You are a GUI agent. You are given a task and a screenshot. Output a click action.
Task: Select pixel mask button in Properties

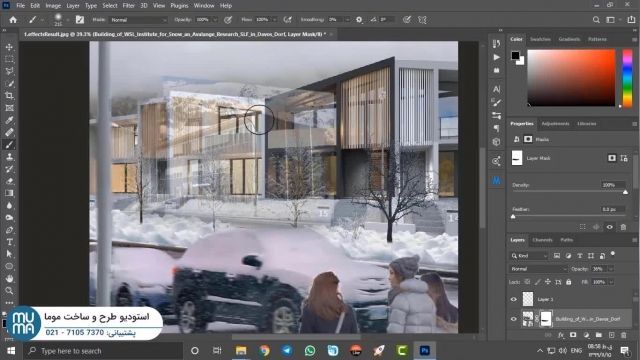[611, 158]
